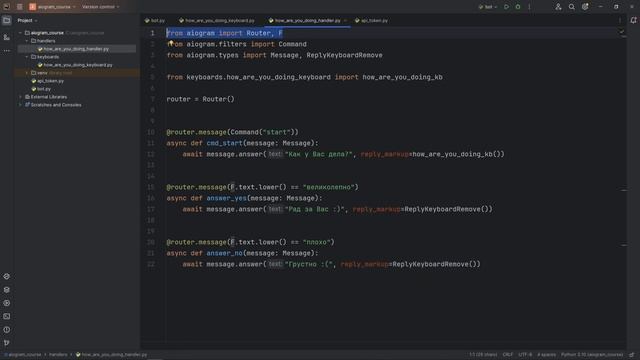Open the Project tool window icon

(x=7, y=20)
